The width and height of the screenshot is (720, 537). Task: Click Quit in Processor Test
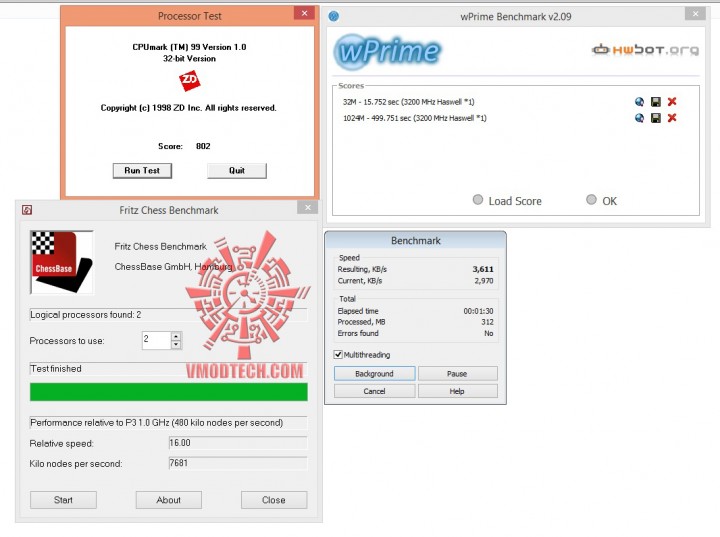[x=237, y=170]
